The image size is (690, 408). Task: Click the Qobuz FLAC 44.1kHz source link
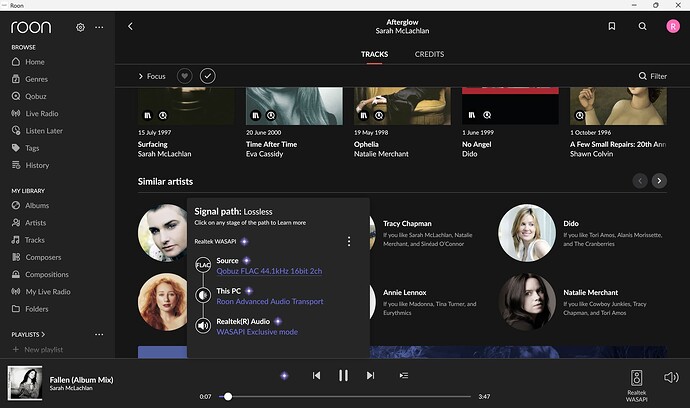coord(269,271)
